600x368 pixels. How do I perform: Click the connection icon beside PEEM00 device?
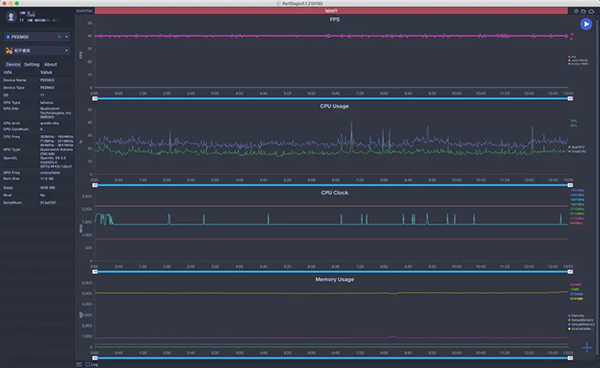(60, 37)
